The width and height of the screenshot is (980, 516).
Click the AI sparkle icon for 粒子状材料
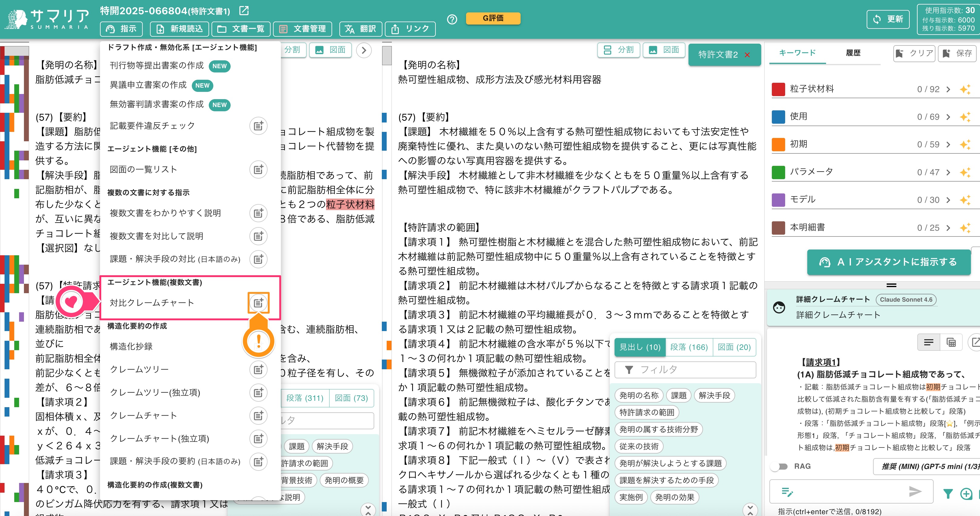tap(965, 89)
